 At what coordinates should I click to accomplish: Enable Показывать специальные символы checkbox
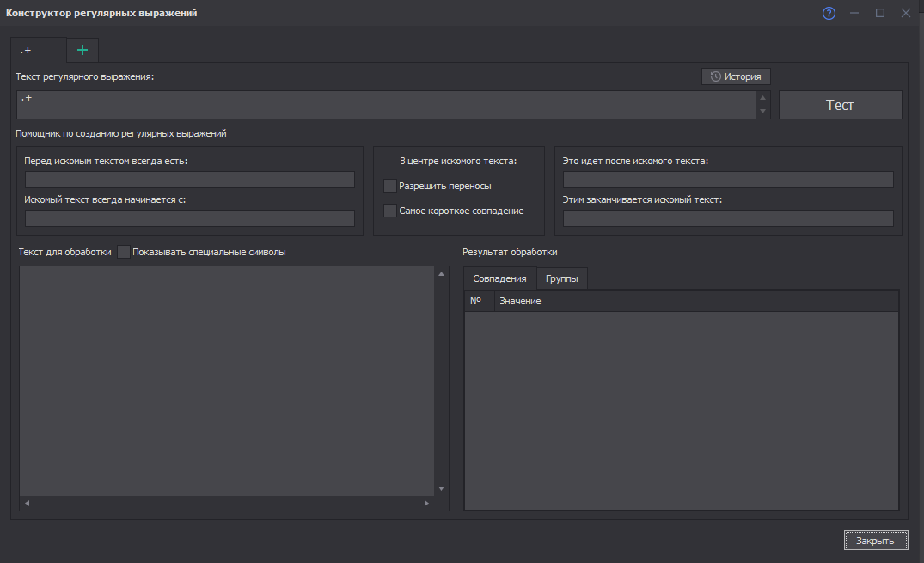(124, 252)
